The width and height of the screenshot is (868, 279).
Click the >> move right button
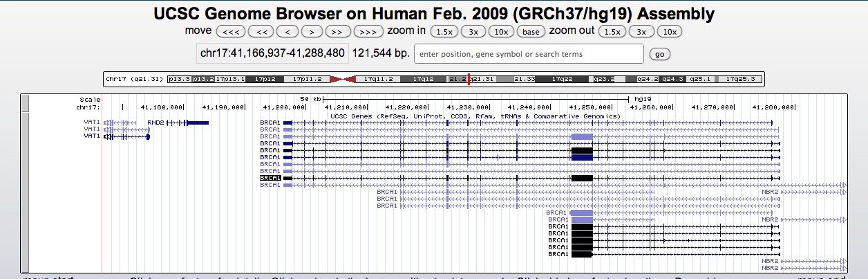point(338,32)
